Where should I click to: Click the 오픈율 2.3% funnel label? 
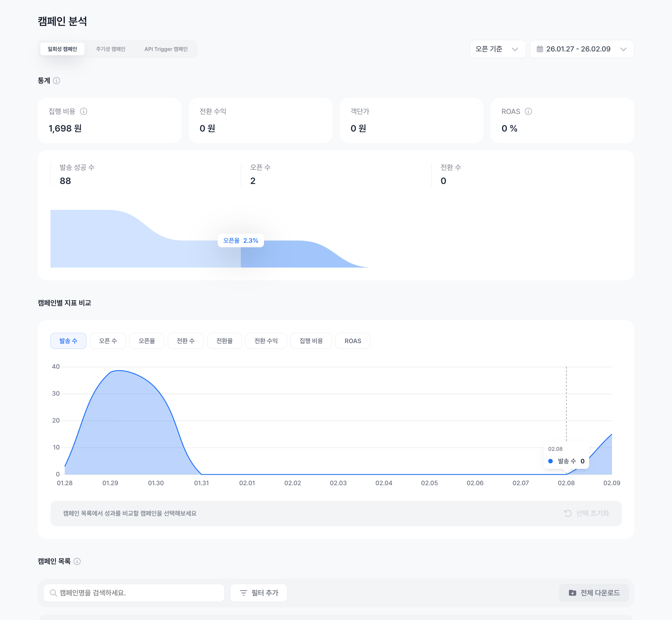click(x=240, y=240)
